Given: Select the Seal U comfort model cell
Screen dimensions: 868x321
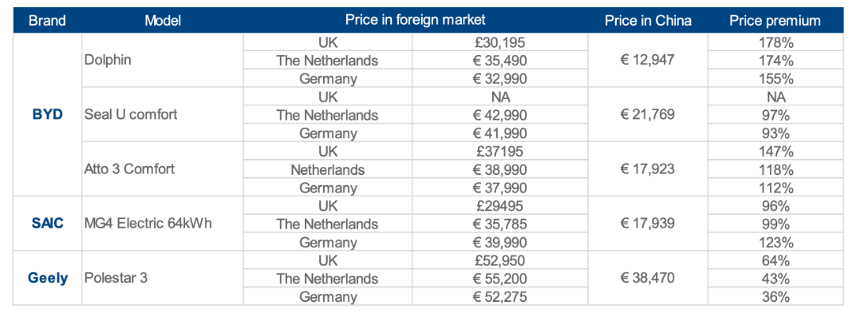Looking at the screenshot, I should tap(131, 114).
